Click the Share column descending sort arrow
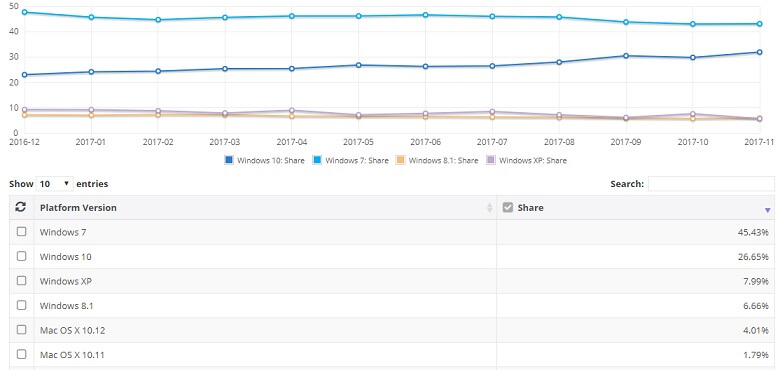This screenshot has width=780, height=370. click(767, 211)
